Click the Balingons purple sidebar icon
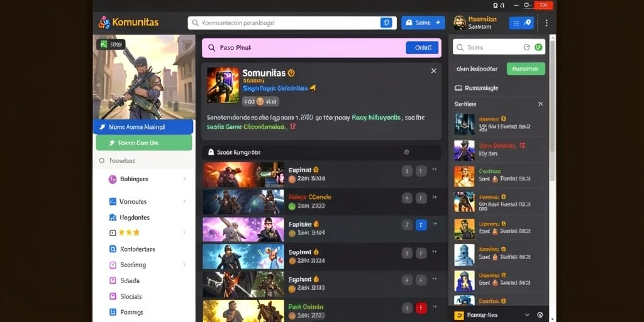 pyautogui.click(x=113, y=179)
